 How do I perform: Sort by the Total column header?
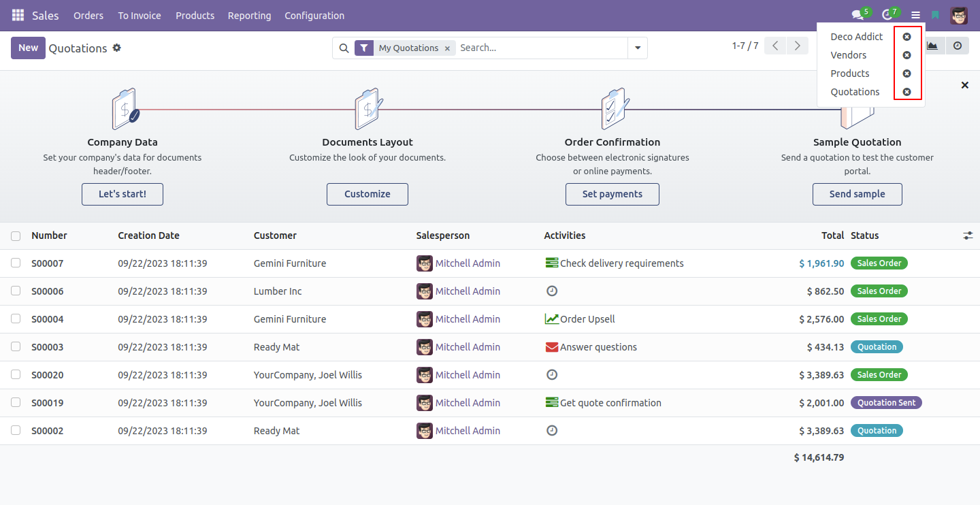coord(832,235)
